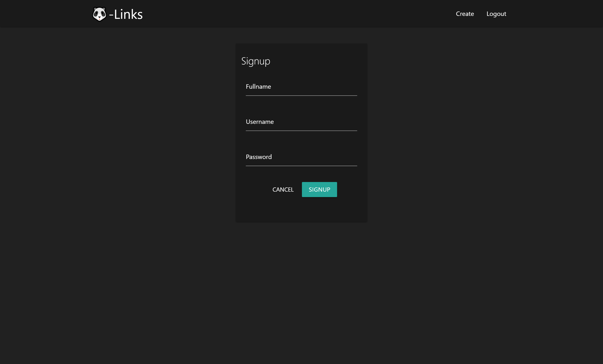This screenshot has width=603, height=364.
Task: Click the Fullname label text
Action: coord(258,87)
